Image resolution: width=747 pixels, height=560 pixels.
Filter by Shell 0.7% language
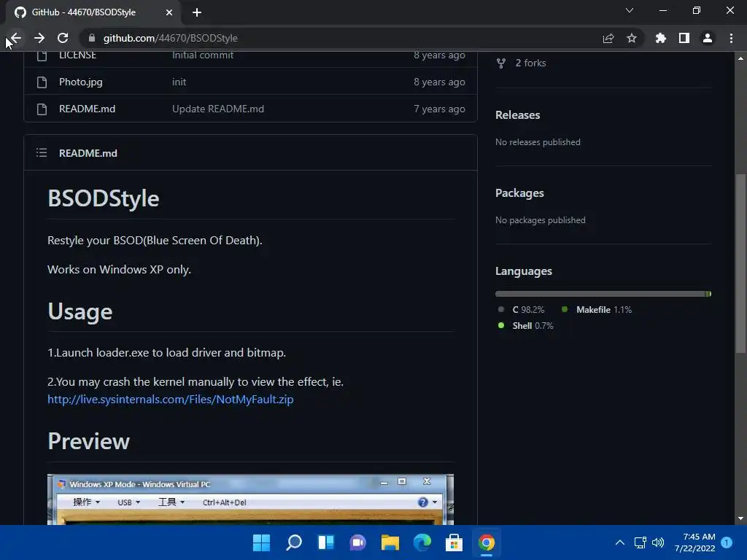[x=533, y=326]
